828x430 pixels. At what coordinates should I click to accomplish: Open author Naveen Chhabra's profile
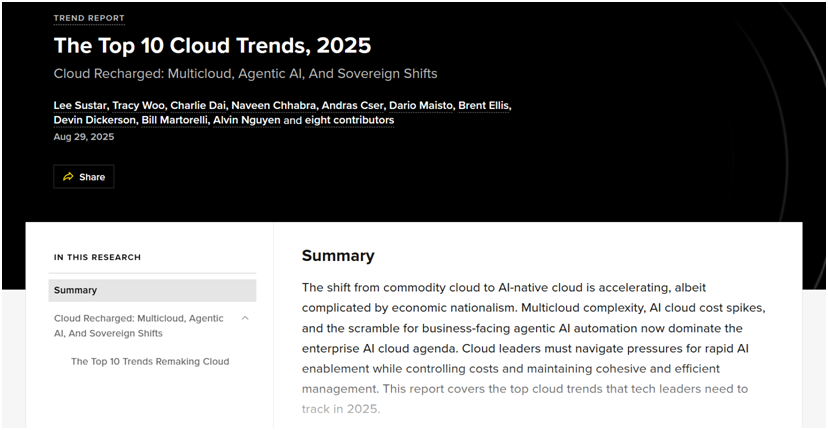274,106
